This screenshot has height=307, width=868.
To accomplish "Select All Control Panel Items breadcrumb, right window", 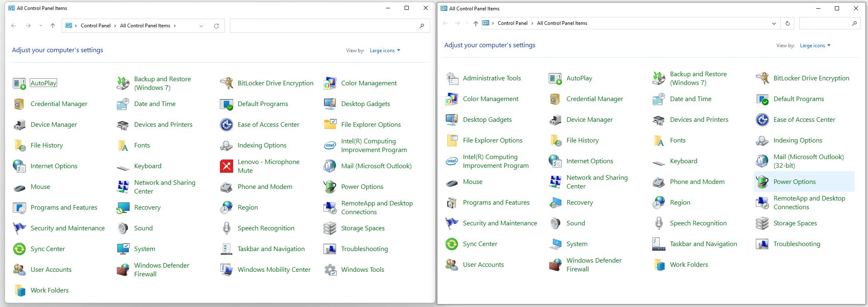I will tap(562, 23).
